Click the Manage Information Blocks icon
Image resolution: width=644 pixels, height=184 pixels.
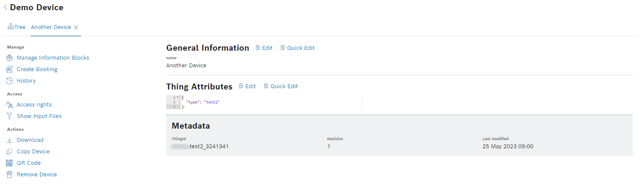pos(9,58)
